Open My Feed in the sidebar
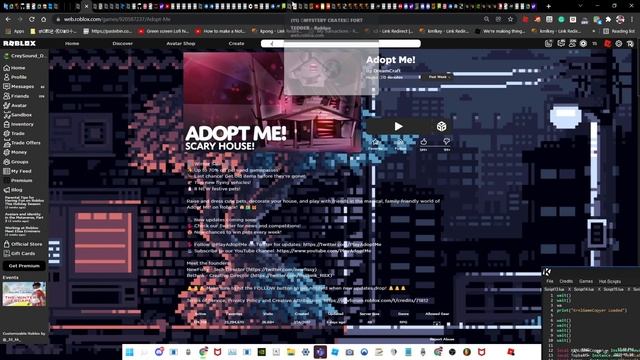Screen dimensions: 640x360 tap(18, 171)
